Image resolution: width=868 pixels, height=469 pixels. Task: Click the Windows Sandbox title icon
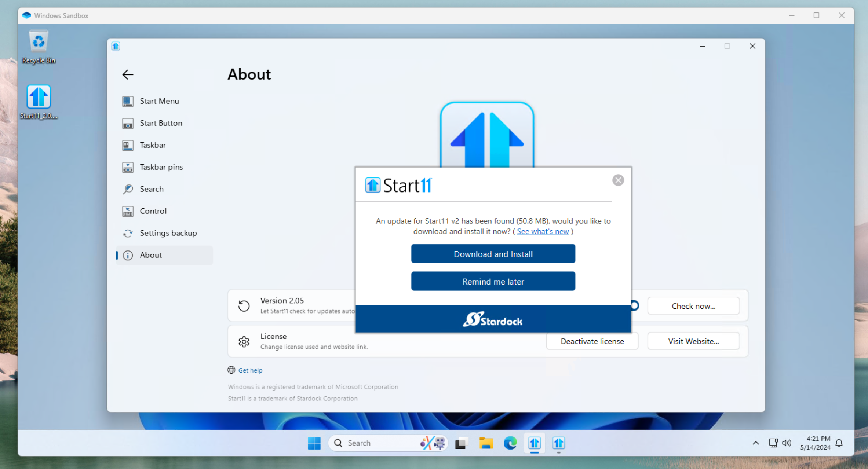coord(26,15)
